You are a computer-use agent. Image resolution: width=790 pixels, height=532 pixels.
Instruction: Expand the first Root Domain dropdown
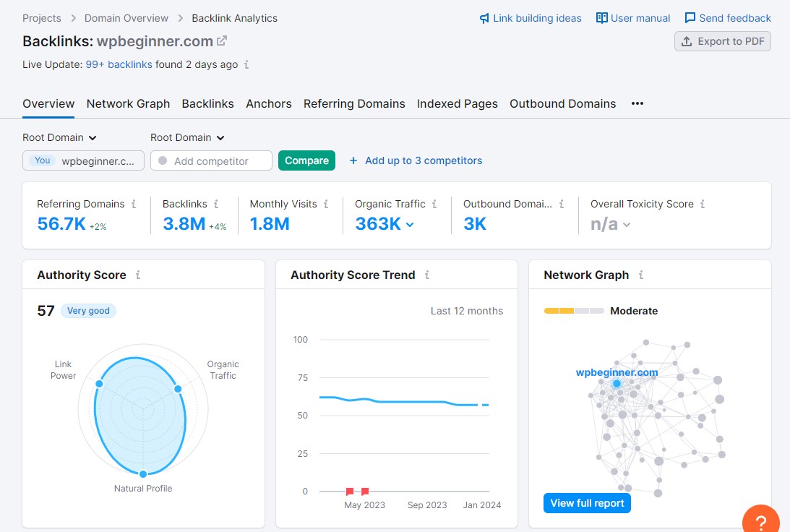click(60, 137)
